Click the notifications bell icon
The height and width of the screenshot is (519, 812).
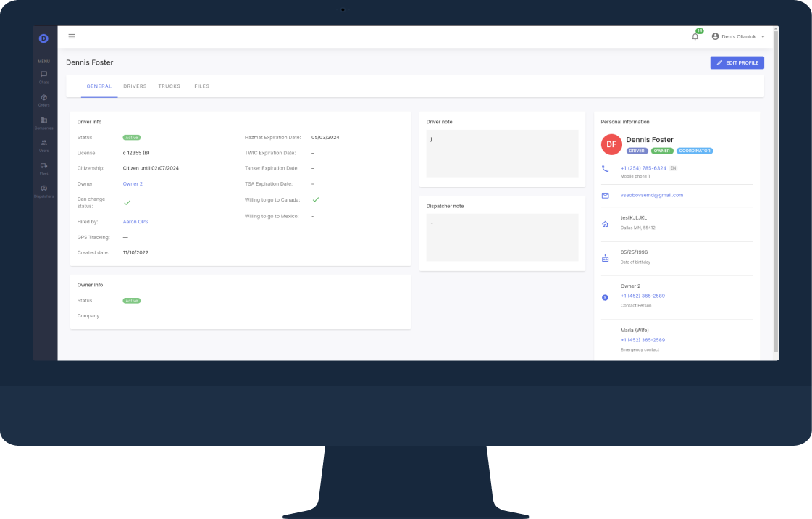click(x=695, y=36)
